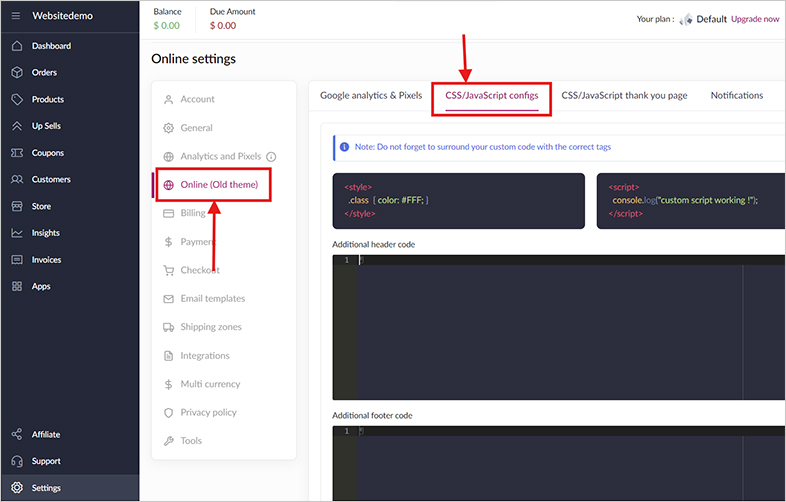Click the Tools wrench icon
Image resolution: width=786 pixels, height=502 pixels.
click(168, 441)
